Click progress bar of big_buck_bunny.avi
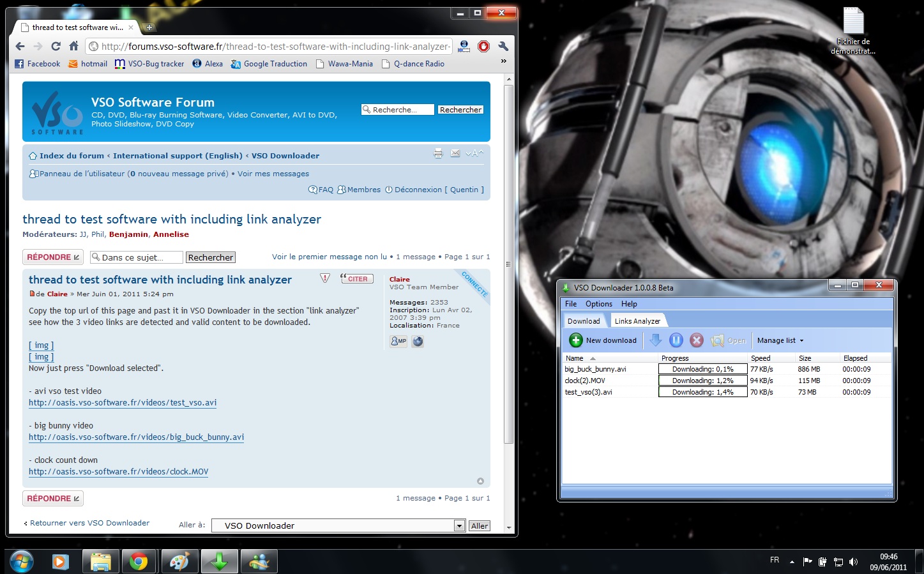This screenshot has height=574, width=924. point(702,369)
